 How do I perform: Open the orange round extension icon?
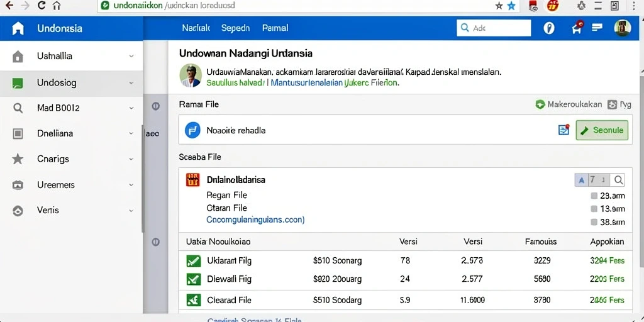(x=553, y=6)
